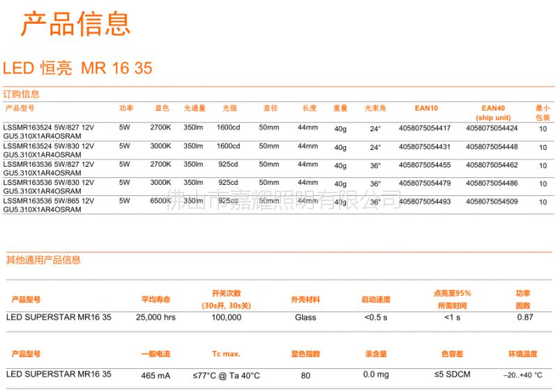The height and width of the screenshot is (392, 558).
Task: Click the Tc max. column header
Action: tap(226, 354)
